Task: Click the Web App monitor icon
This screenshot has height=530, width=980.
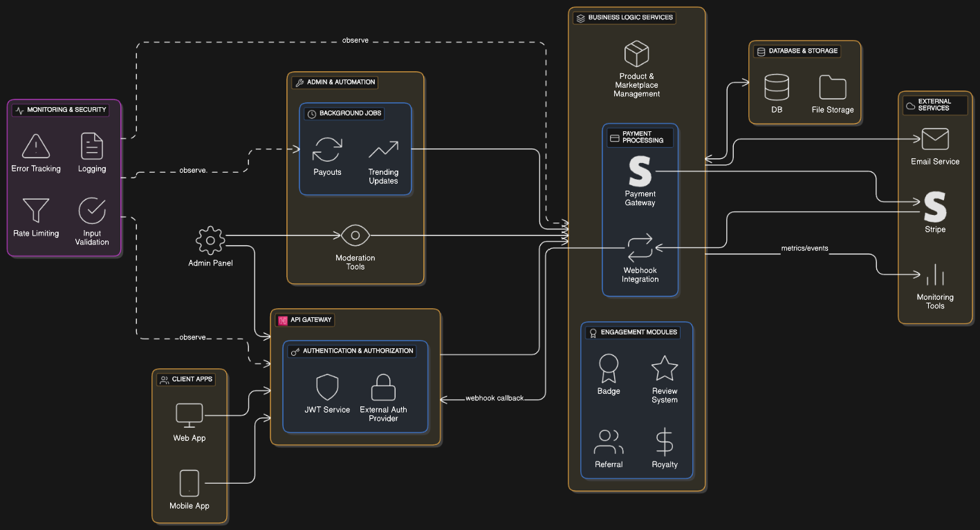Action: click(189, 416)
